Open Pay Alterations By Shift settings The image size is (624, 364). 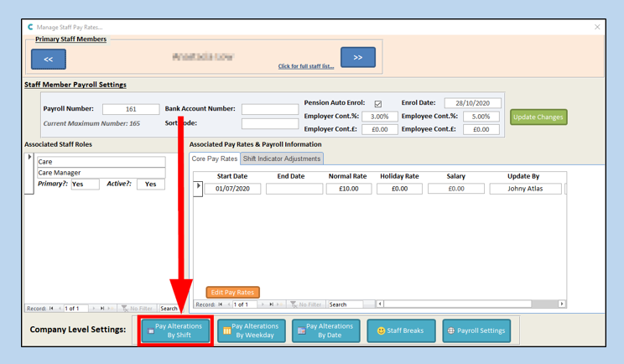pyautogui.click(x=175, y=330)
